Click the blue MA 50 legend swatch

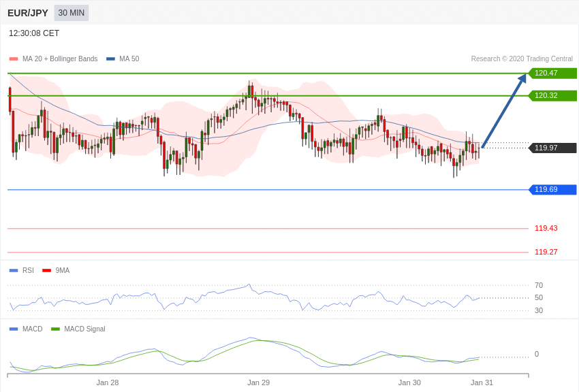click(x=110, y=59)
